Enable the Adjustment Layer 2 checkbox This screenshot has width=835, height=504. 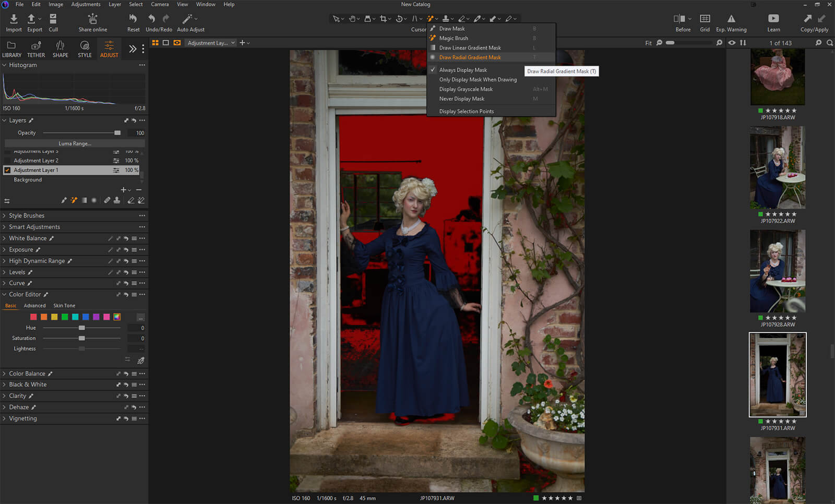coord(7,161)
